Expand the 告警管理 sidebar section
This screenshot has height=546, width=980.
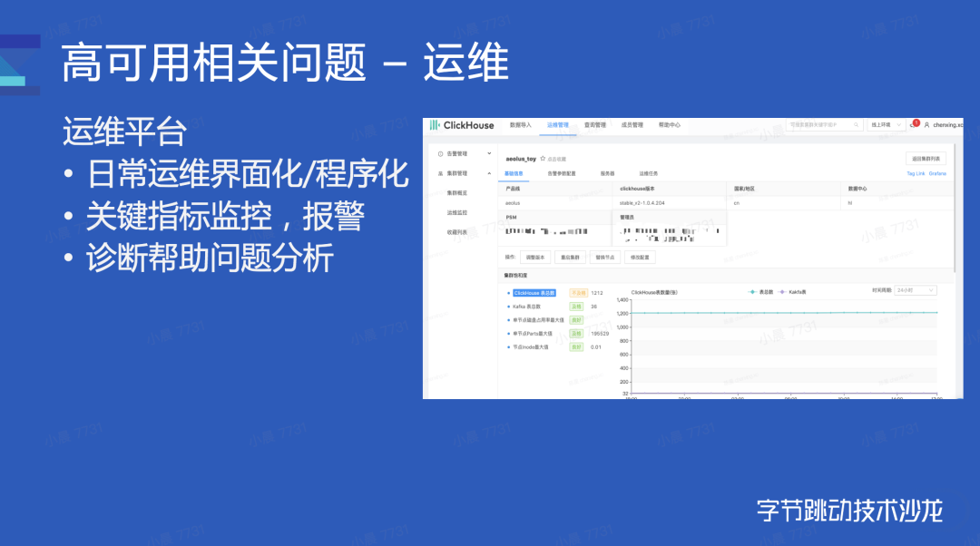[x=489, y=153]
